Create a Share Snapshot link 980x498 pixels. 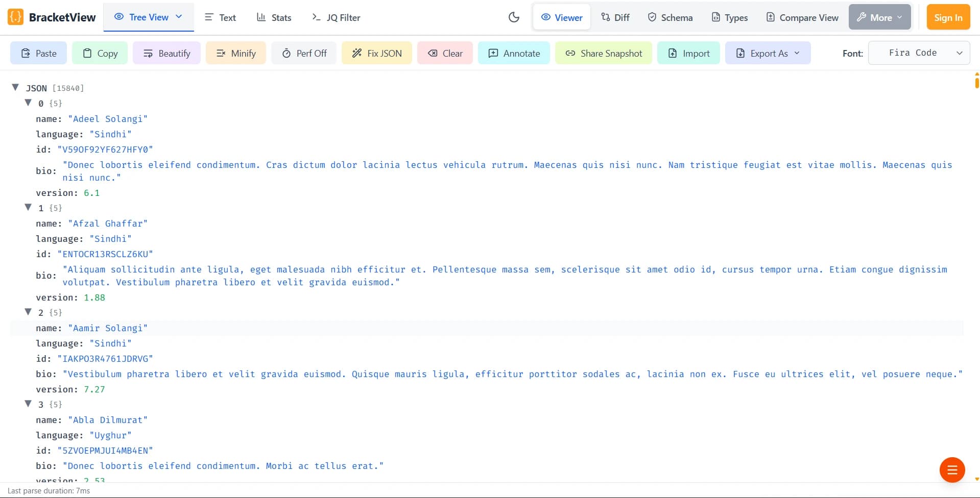[604, 53]
